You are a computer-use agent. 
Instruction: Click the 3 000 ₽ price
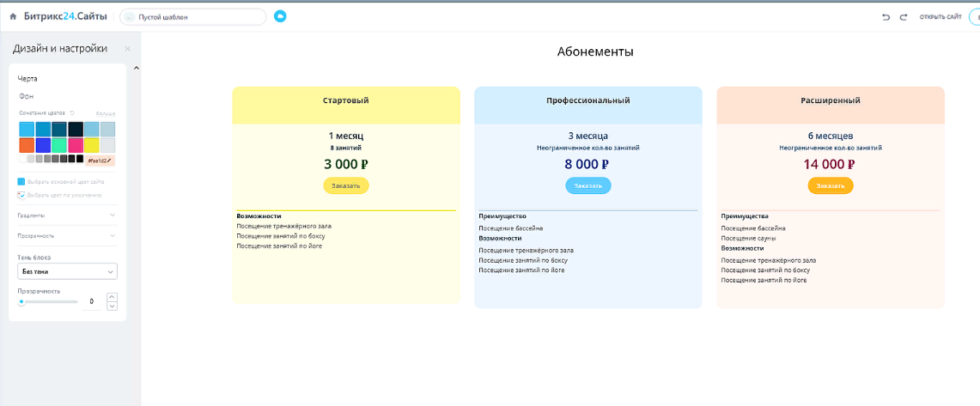(345, 164)
